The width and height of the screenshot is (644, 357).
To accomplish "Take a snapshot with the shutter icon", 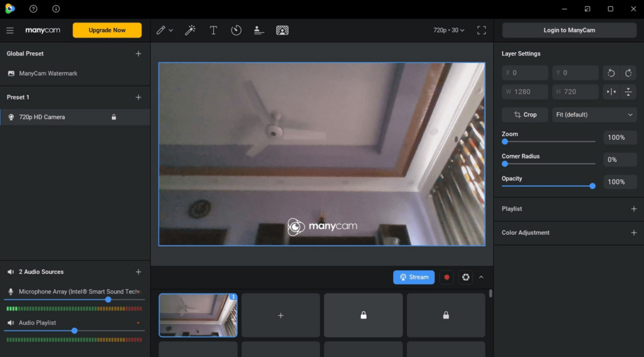I will coord(466,277).
